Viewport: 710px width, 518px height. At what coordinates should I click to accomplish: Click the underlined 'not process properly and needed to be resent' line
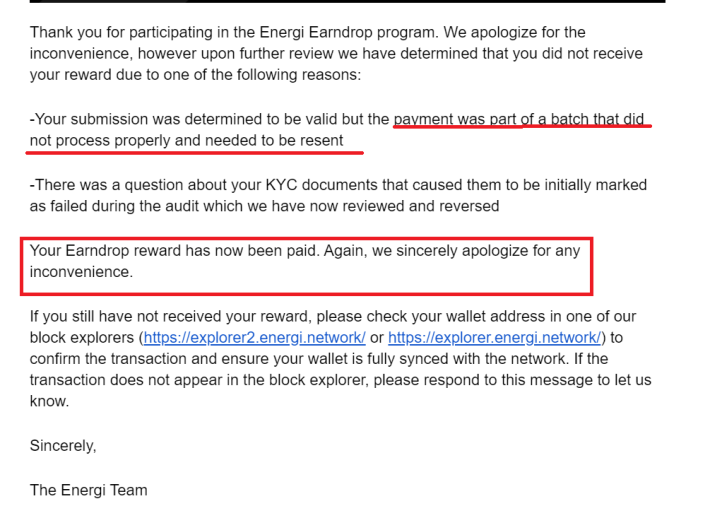[187, 141]
